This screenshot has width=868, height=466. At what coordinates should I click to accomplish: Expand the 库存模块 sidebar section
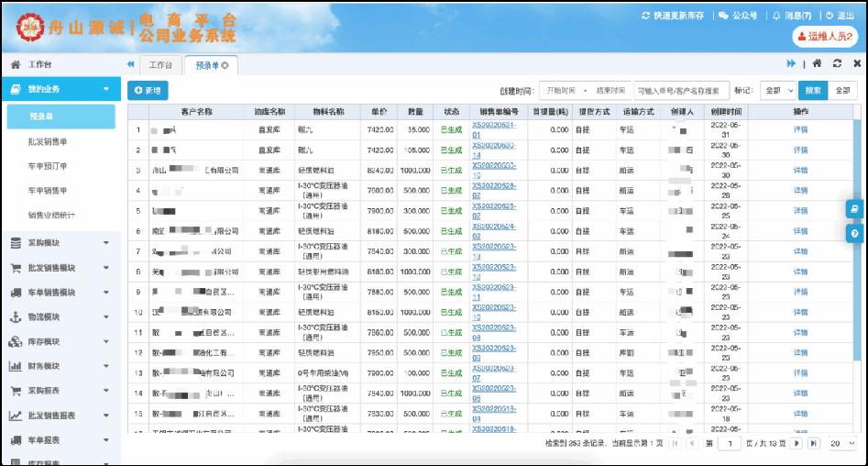click(60, 342)
